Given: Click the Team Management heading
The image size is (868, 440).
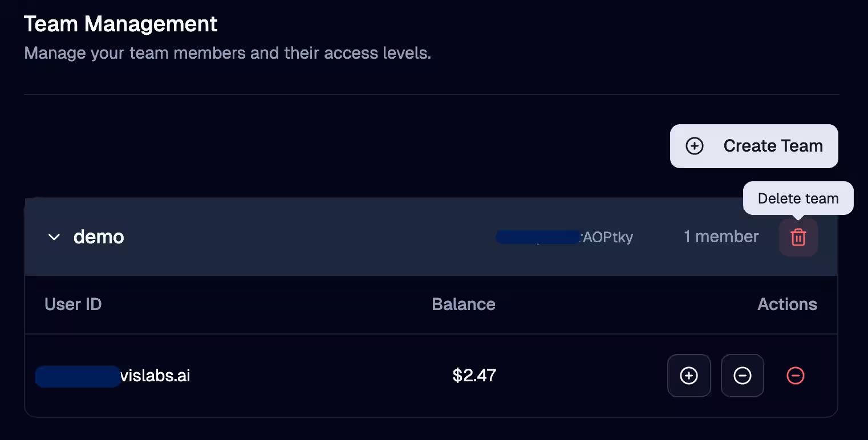Looking at the screenshot, I should click(x=120, y=25).
